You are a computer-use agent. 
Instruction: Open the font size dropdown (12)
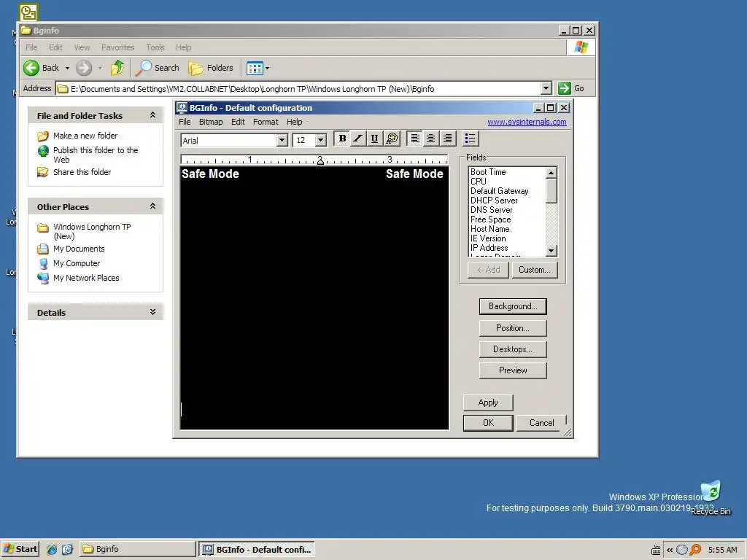321,140
